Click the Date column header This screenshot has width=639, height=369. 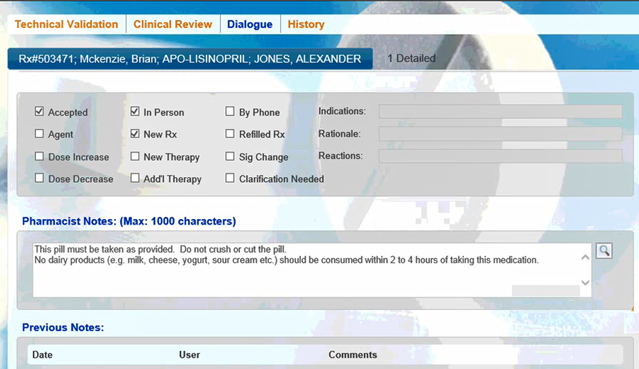point(42,355)
